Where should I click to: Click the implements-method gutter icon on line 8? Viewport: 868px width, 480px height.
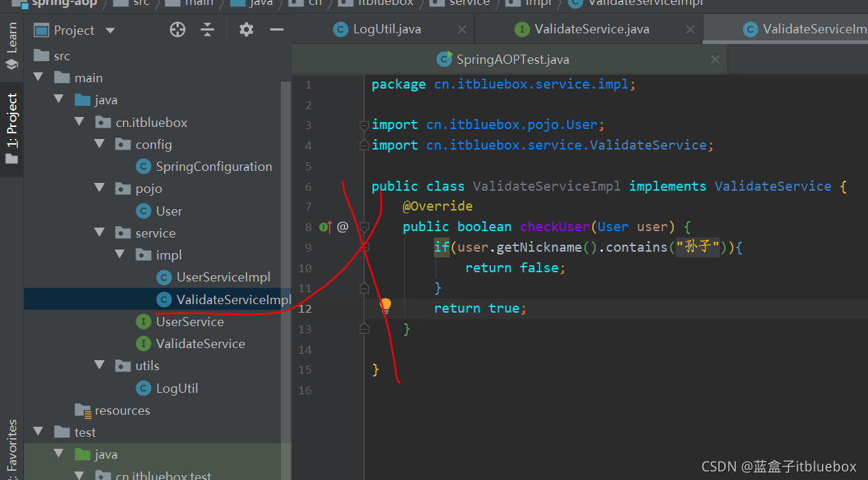[325, 227]
